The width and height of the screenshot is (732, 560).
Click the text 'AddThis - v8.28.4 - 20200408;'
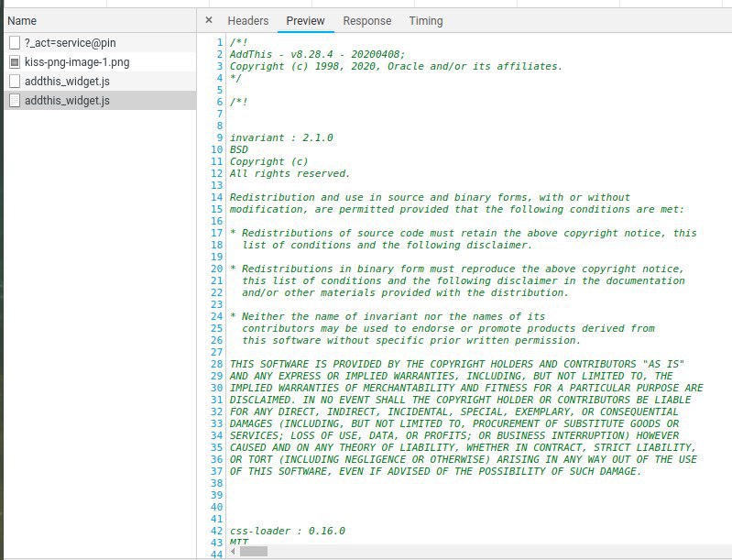pos(318,54)
